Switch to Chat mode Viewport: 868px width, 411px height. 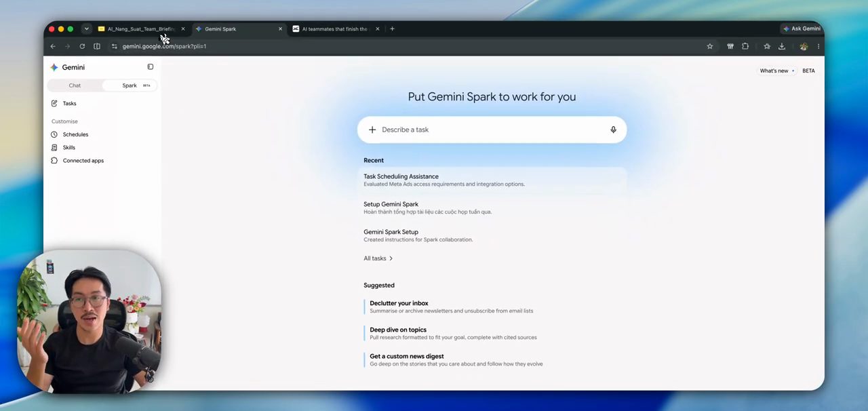75,85
